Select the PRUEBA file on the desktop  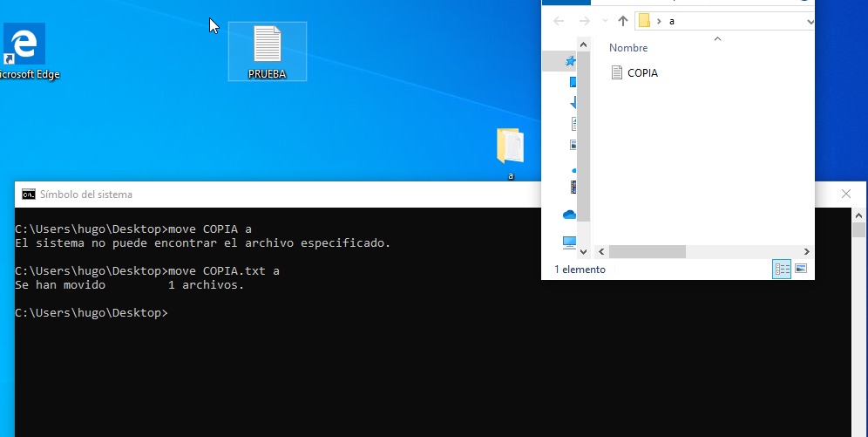pos(267,51)
